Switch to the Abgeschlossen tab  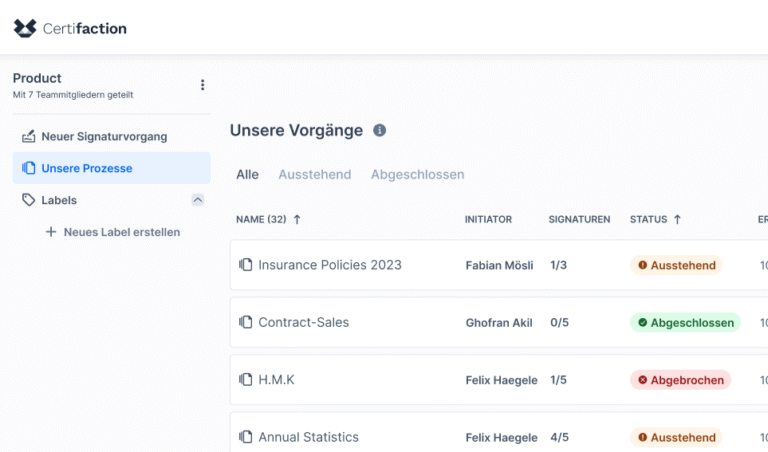click(x=417, y=174)
